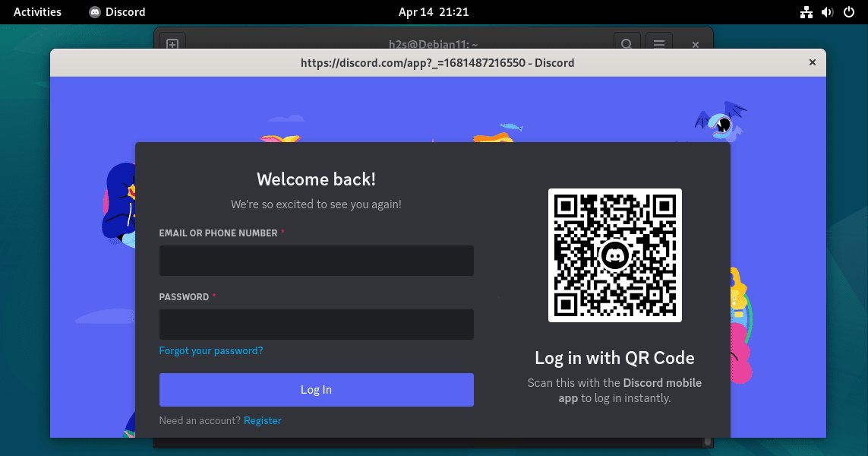Click the "Scan this with the Discord mobile app" text
Image resolution: width=868 pixels, height=456 pixels.
coord(614,390)
